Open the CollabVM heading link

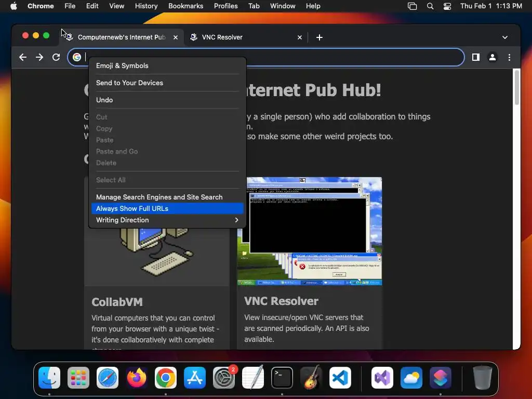[117, 302]
